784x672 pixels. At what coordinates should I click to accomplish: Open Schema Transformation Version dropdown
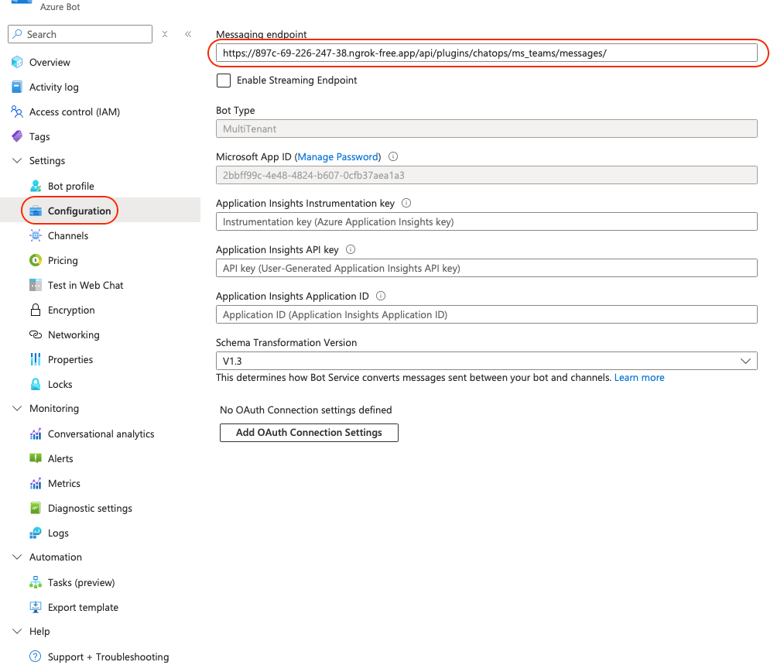click(487, 361)
